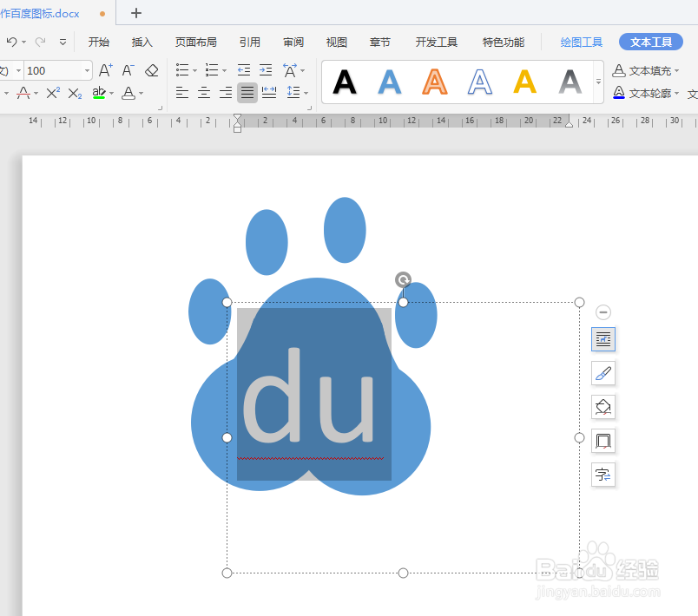Open the font color dropdown arrow
The width and height of the screenshot is (698, 616).
tap(142, 94)
